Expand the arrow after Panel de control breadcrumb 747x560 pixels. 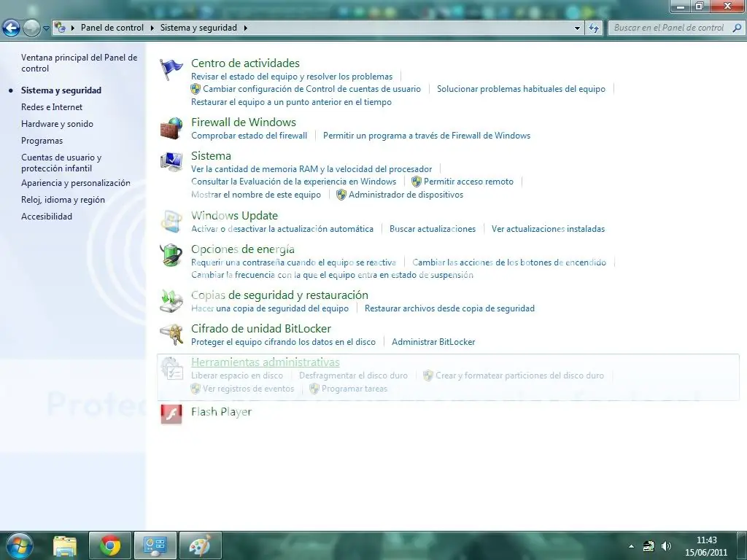[x=152, y=28]
